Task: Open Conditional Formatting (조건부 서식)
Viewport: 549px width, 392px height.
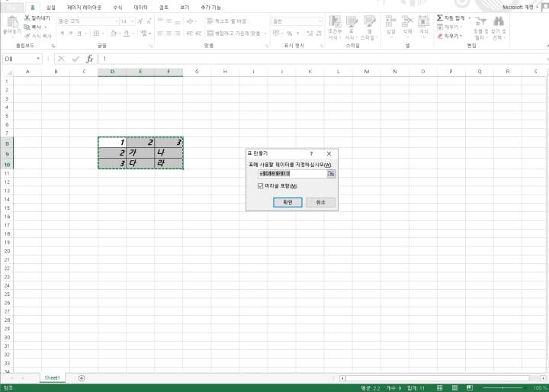Action: tap(335, 27)
